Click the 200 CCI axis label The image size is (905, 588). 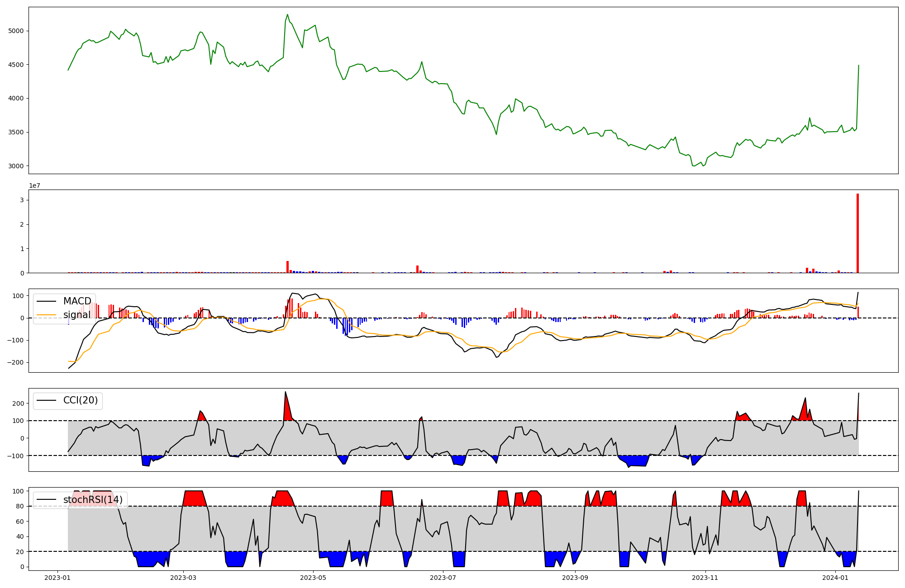(x=19, y=403)
